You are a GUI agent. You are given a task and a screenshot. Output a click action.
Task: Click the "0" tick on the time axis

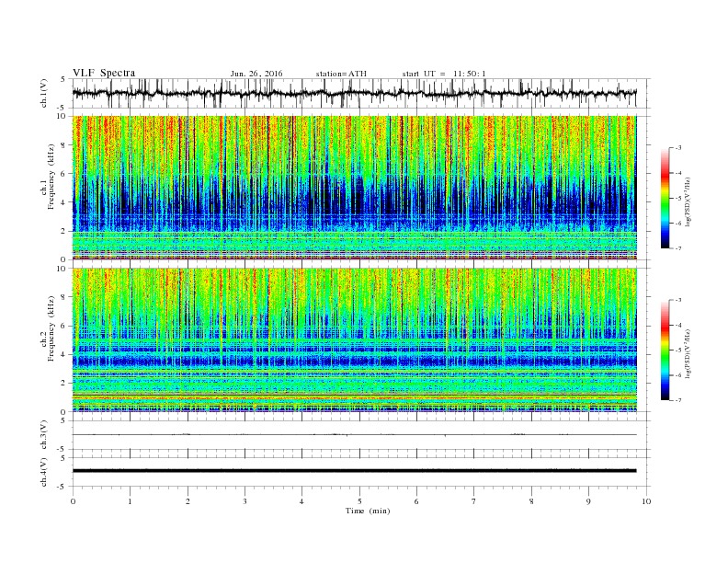click(73, 501)
